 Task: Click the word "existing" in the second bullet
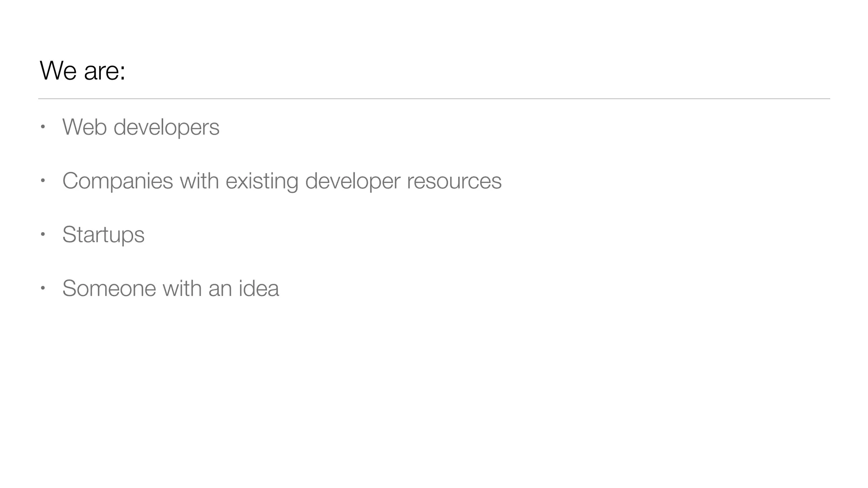coord(262,181)
